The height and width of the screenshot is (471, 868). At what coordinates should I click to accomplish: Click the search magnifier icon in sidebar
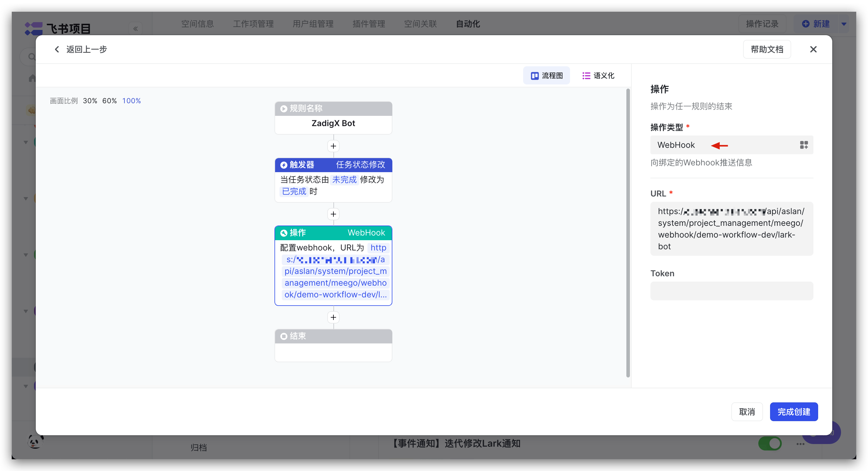point(31,57)
